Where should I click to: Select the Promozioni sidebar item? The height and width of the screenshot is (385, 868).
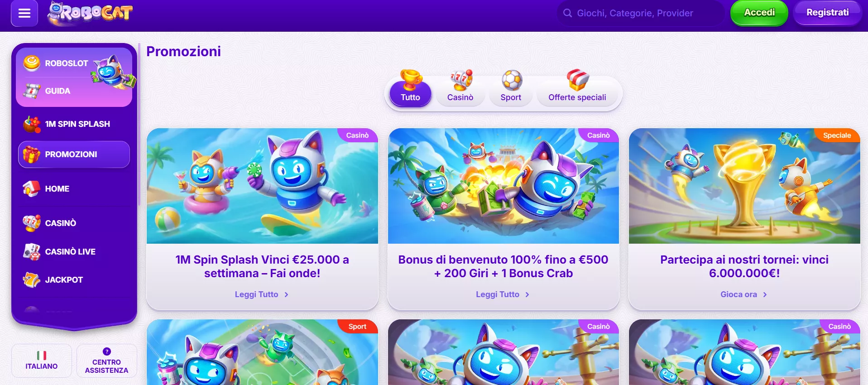point(74,154)
